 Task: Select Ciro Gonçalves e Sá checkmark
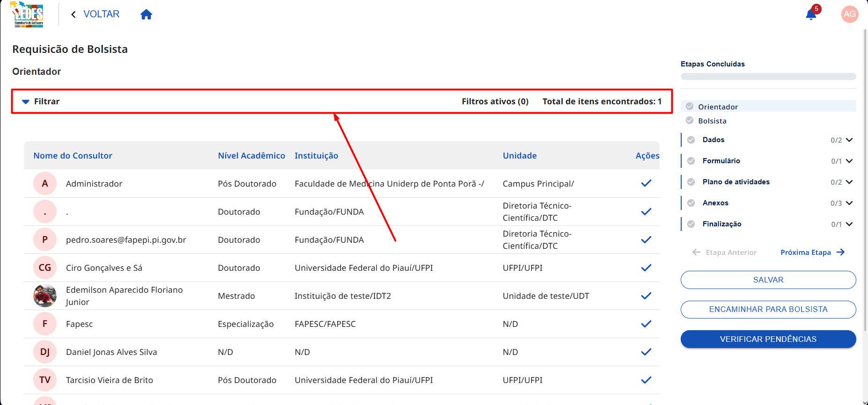[646, 268]
